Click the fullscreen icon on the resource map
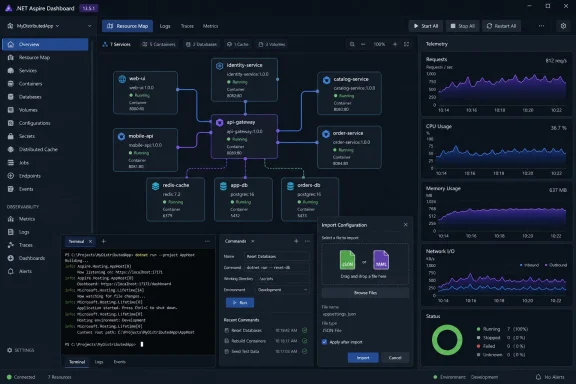The width and height of the screenshot is (576, 384). 406,44
